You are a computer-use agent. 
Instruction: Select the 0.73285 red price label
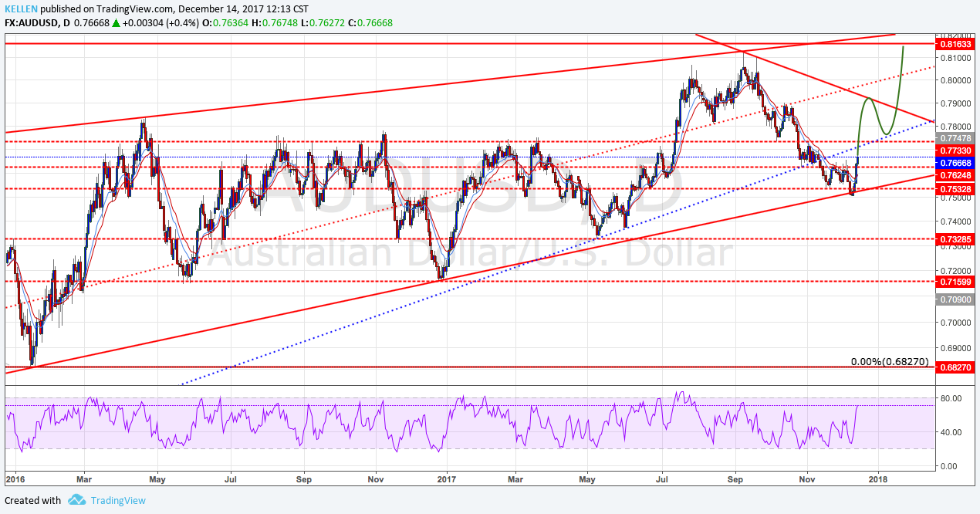[x=956, y=239]
